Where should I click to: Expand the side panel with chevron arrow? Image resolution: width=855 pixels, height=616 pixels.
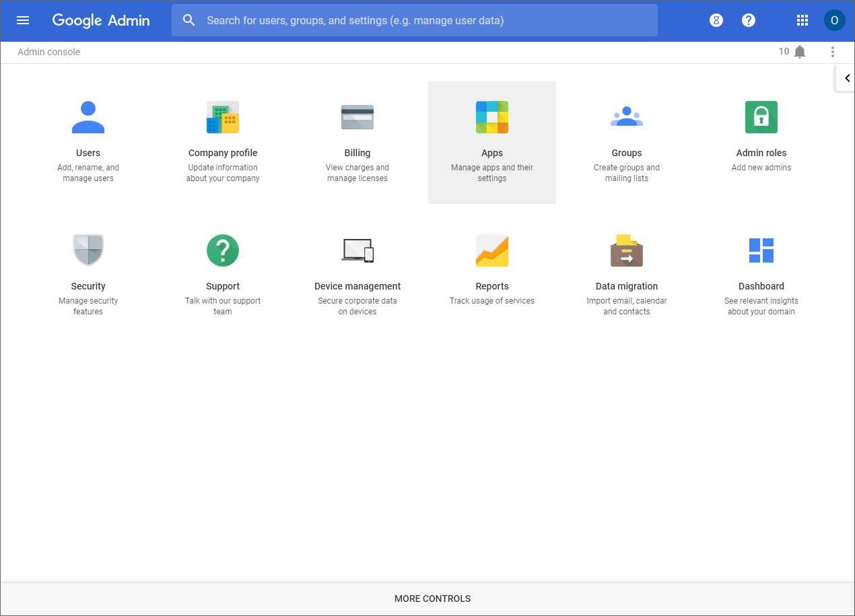pos(846,78)
